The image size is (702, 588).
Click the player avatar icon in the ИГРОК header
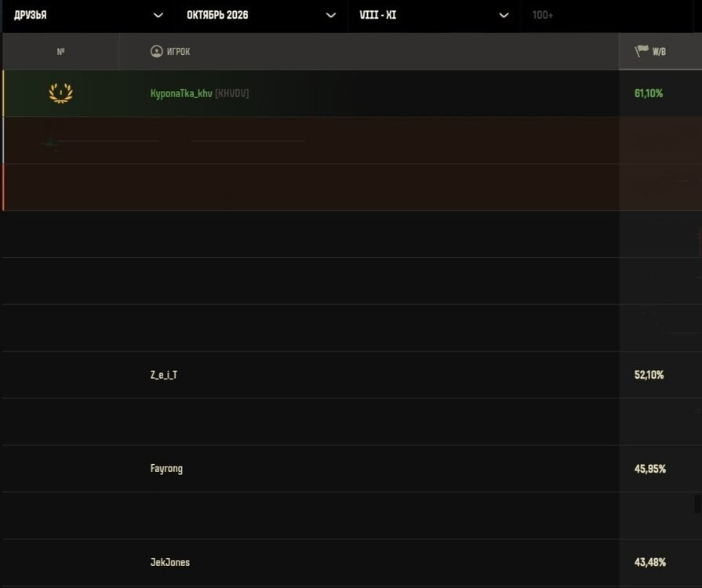pyautogui.click(x=156, y=52)
